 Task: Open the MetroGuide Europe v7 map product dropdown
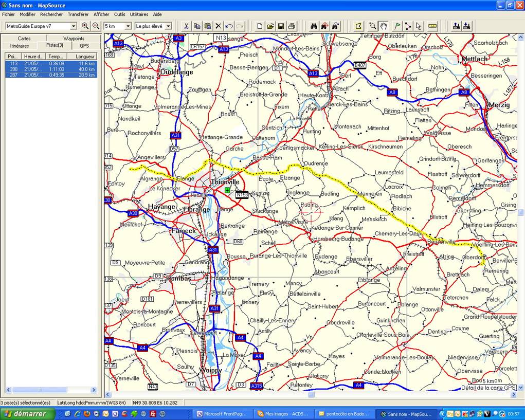pos(74,26)
